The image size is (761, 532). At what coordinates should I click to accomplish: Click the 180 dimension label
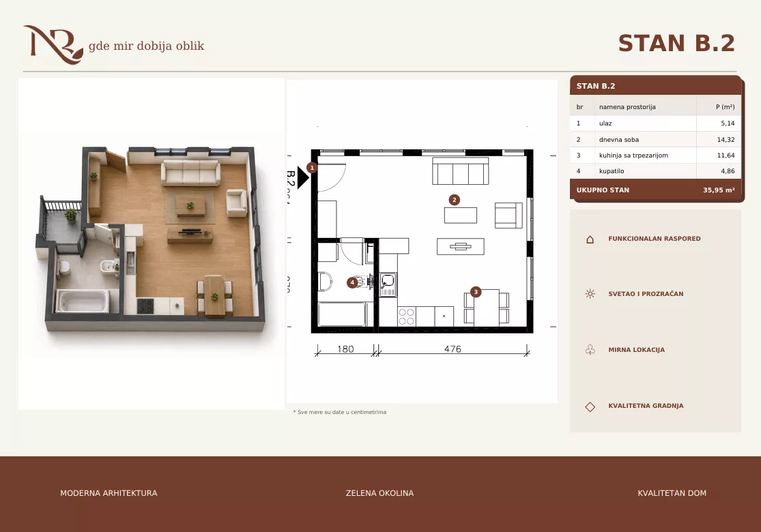345,349
